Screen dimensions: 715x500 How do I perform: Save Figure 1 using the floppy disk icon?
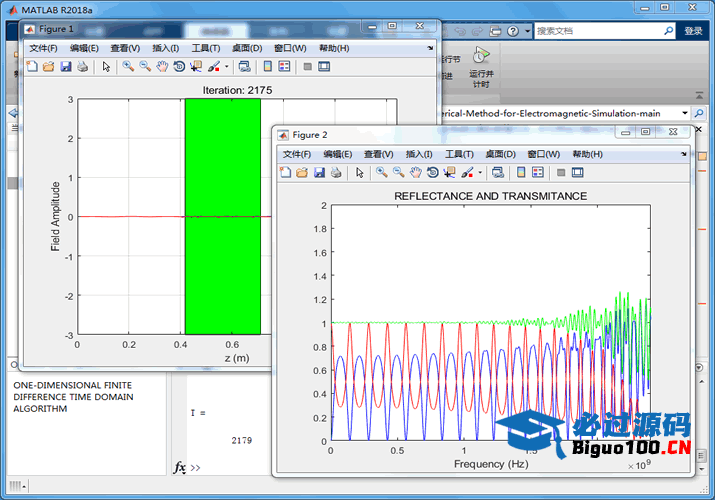(66, 67)
